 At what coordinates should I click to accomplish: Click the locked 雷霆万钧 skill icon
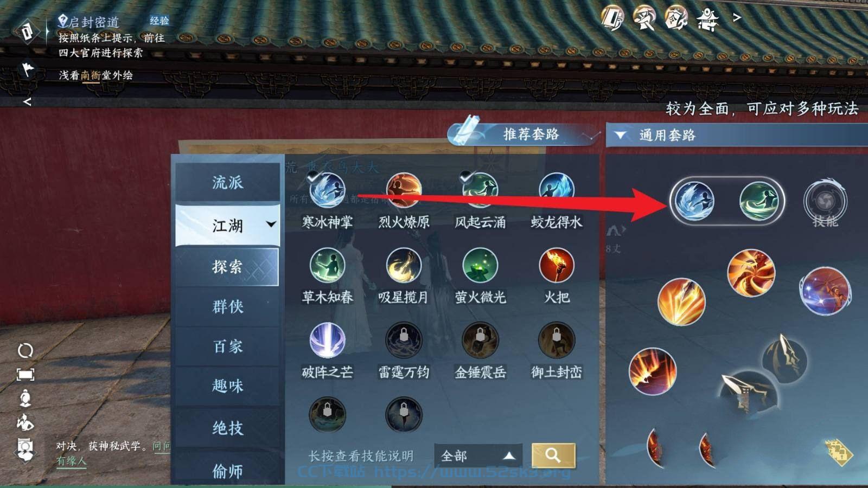click(404, 340)
